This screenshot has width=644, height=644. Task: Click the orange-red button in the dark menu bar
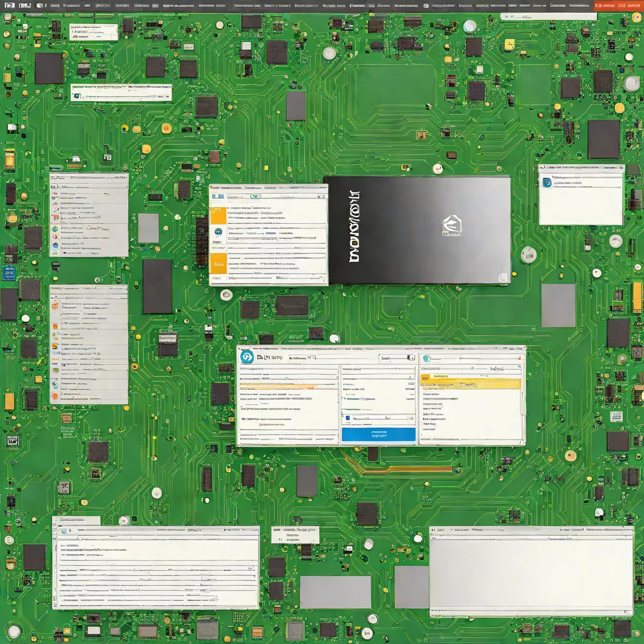tap(618, 5)
